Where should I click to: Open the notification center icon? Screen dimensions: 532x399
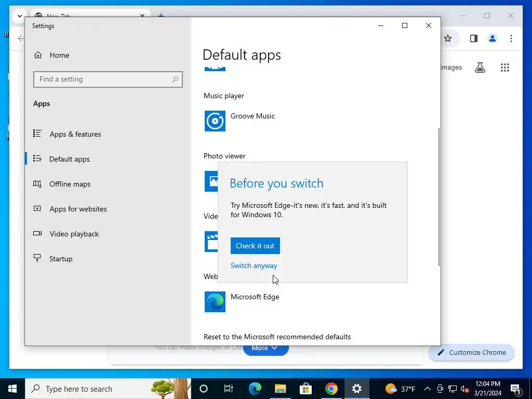click(515, 389)
